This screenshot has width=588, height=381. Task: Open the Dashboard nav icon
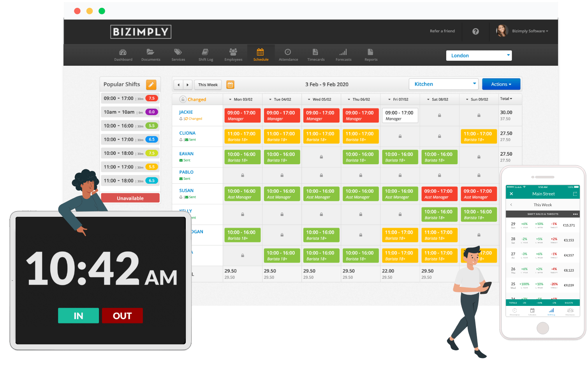[123, 52]
